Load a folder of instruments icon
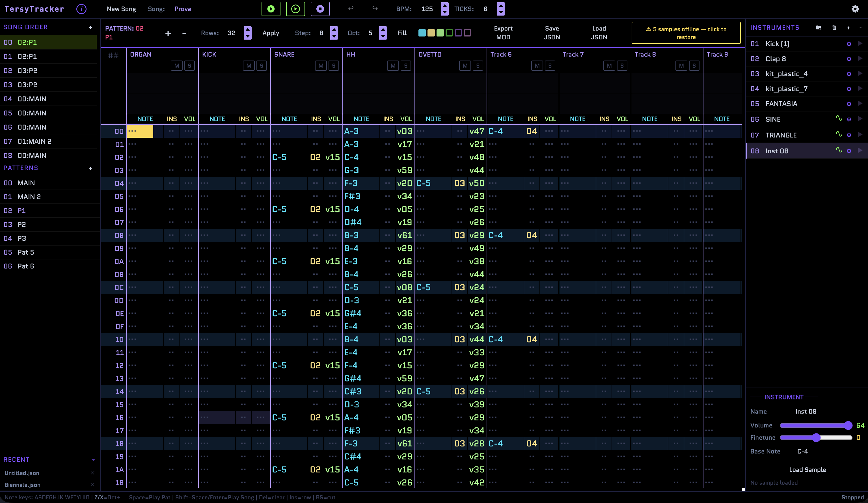The image size is (868, 503). [819, 27]
